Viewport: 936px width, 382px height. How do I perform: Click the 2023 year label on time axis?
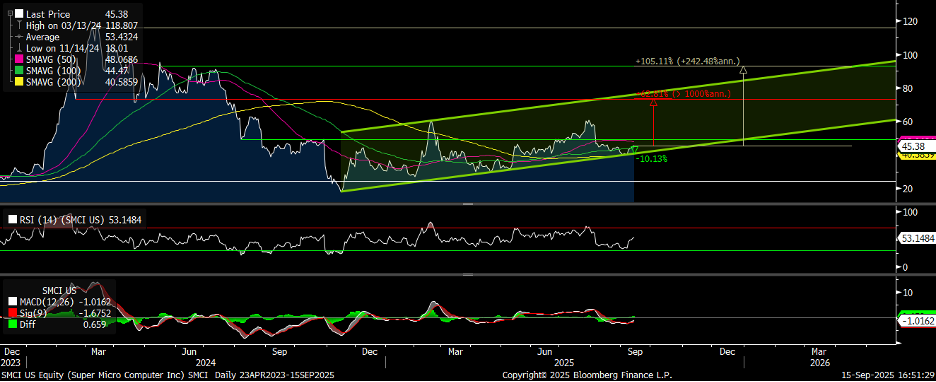point(12,362)
